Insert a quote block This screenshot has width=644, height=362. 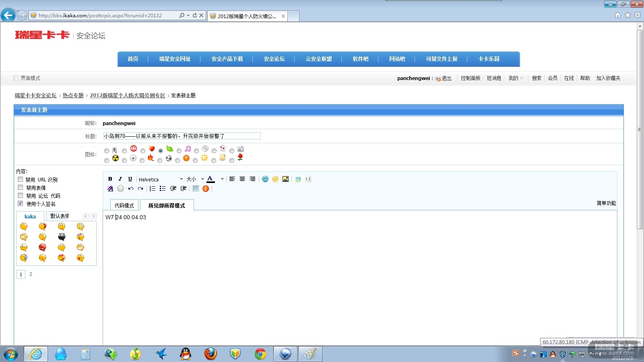[x=298, y=179]
